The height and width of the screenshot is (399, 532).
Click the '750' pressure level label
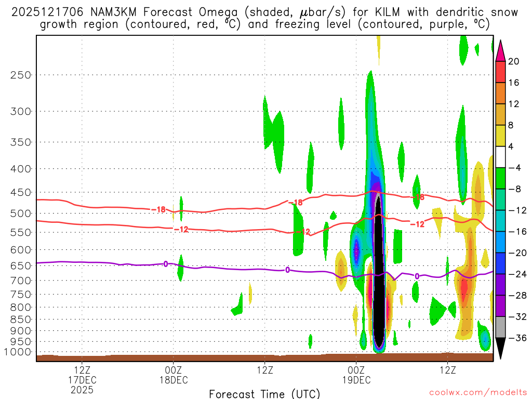21,295
